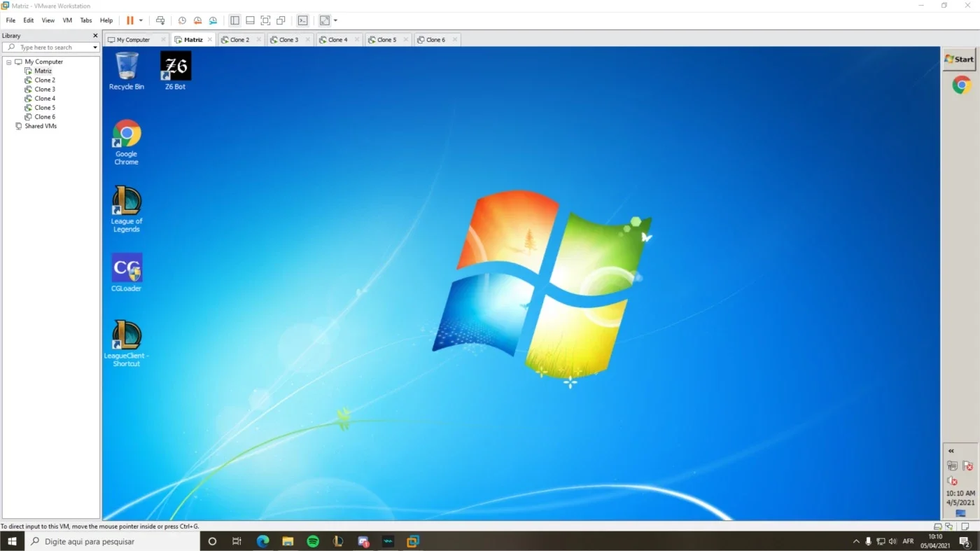Open the console view toolbar icon

[302, 20]
